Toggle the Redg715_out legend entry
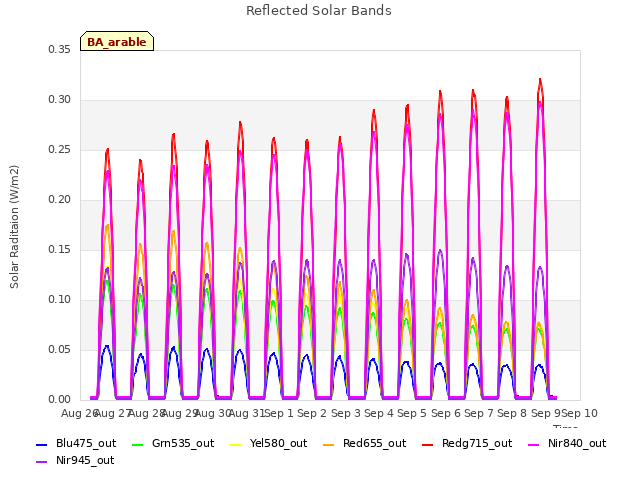The image size is (640, 480). point(467,444)
